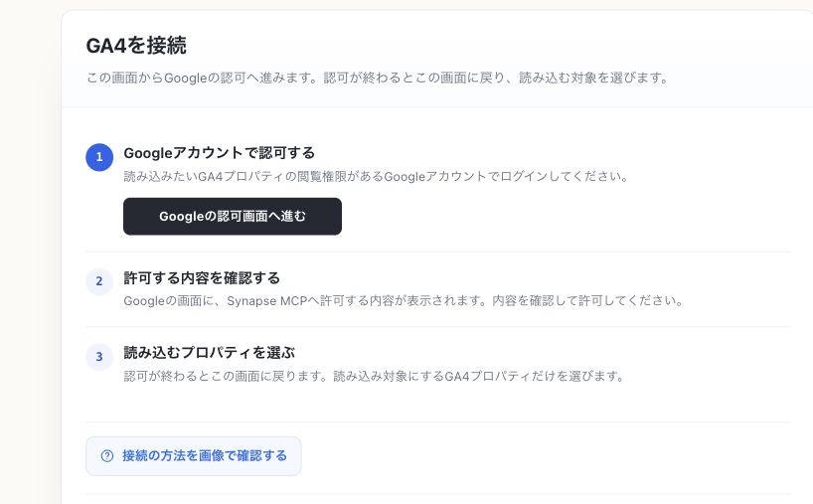Click subtitle sentence この画面からGoogleの認可へ進みます
The height and width of the screenshot is (504, 813).
pos(205,78)
